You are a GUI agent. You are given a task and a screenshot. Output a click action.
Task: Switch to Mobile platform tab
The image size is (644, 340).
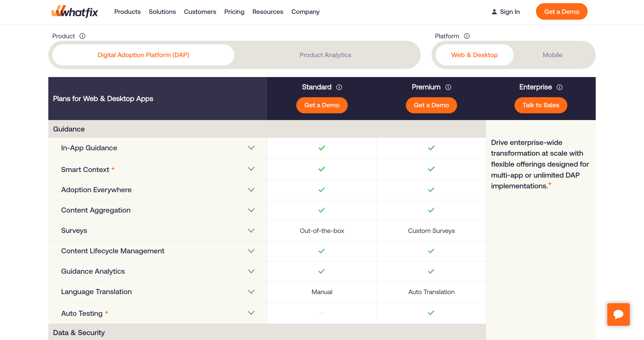552,55
